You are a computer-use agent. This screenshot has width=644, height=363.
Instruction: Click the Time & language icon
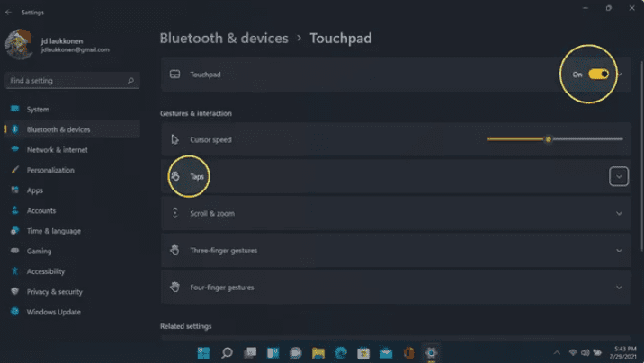tap(15, 231)
